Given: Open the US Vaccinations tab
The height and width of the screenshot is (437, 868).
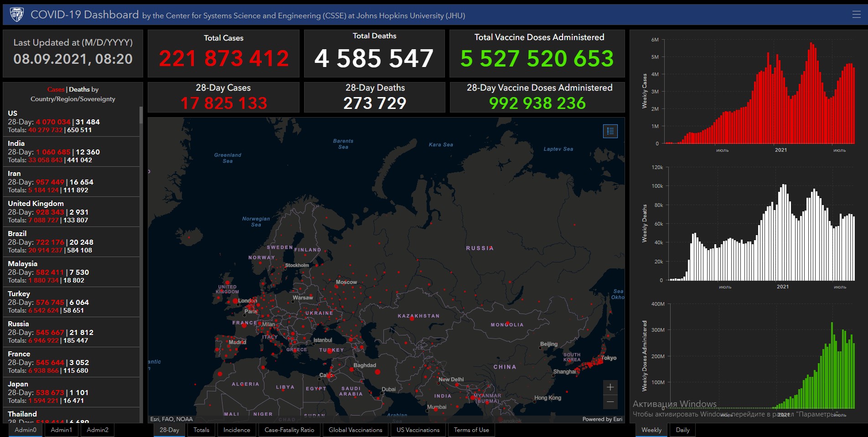Looking at the screenshot, I should point(418,430).
